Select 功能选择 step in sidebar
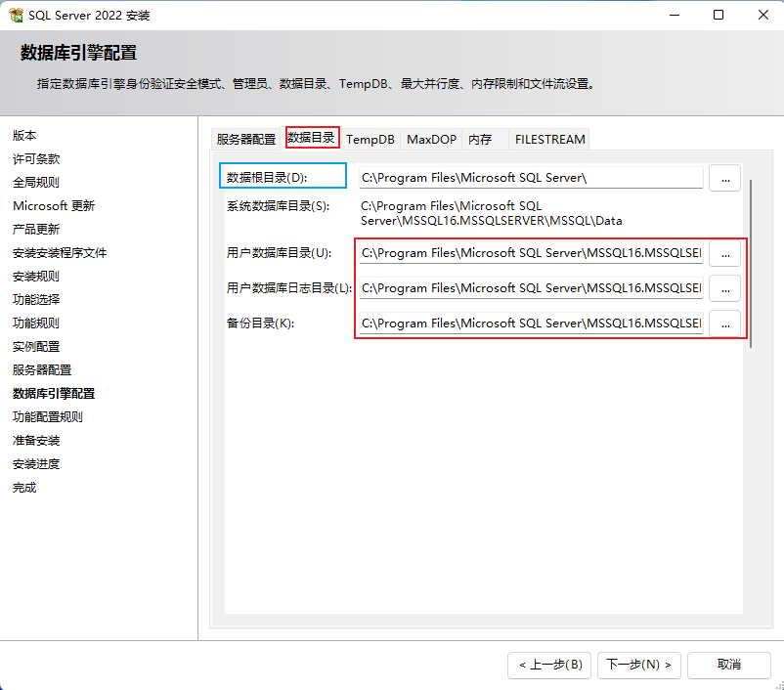The width and height of the screenshot is (784, 690). 36,299
